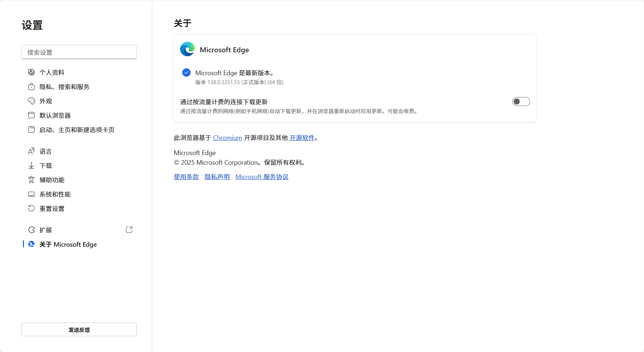Click the Edge icon beside 关于 Microsoft Edge

[x=32, y=244]
